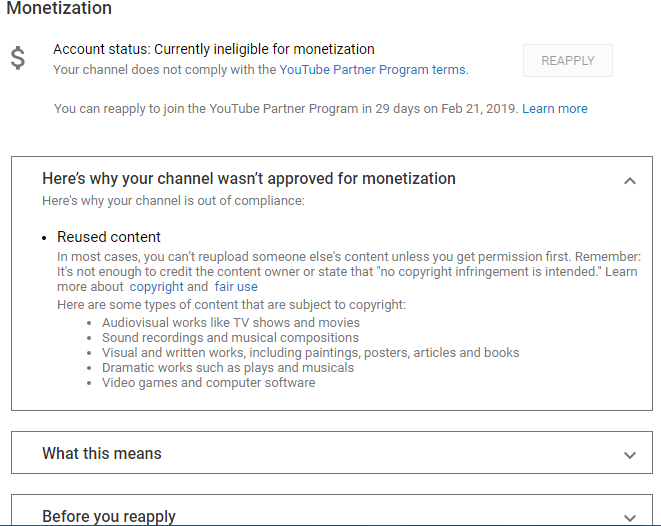The height and width of the screenshot is (526, 661).
Task: Click the dollar sign monetization icon
Action: point(18,58)
